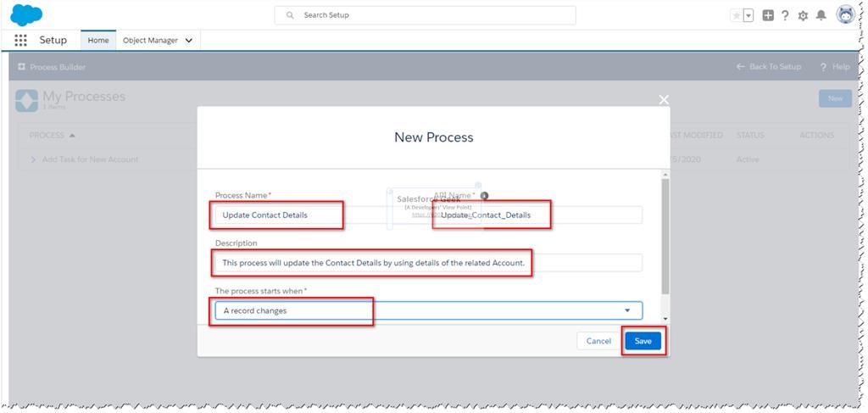Open the process starts when dropdown
Screen dimensions: 868x413
[x=428, y=310]
